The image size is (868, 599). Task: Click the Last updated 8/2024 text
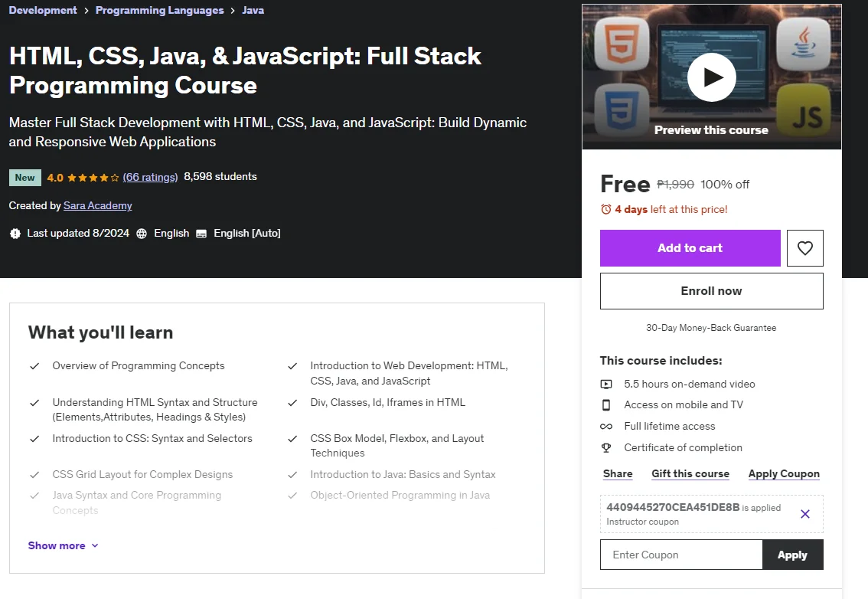coord(78,234)
